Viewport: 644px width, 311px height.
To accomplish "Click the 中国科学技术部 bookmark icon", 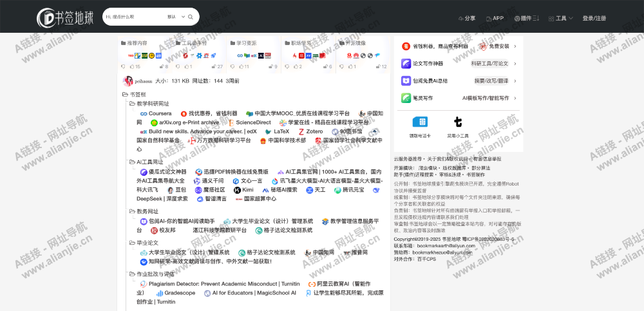I will pos(263,140).
